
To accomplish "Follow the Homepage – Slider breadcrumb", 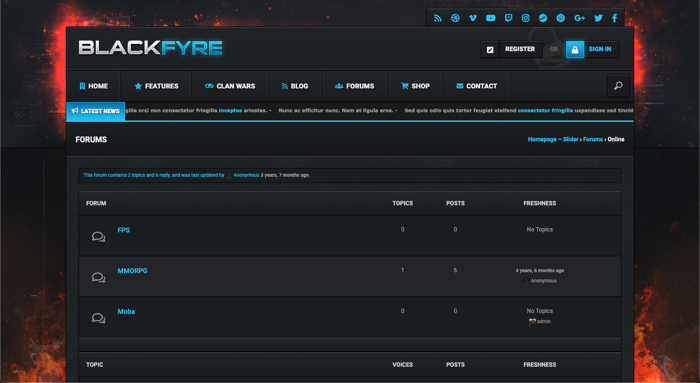I will click(x=553, y=139).
